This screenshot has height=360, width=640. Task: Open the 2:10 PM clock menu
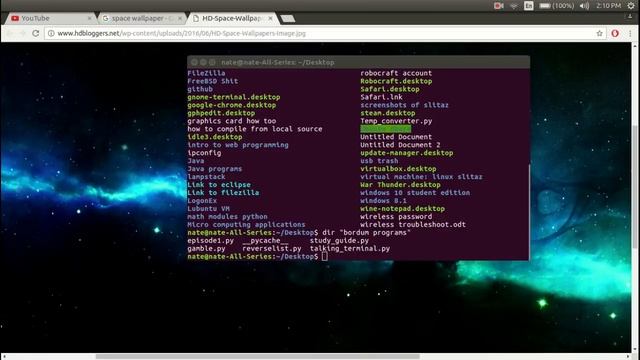pos(608,6)
